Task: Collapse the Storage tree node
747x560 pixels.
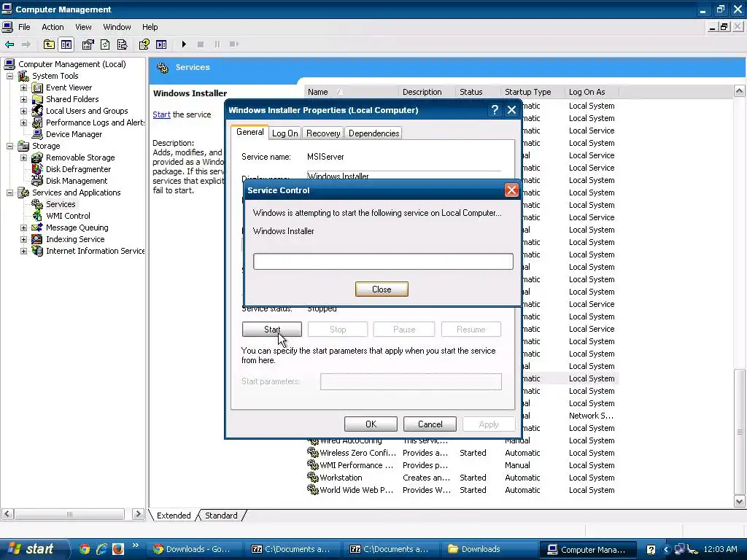Action: coord(9,146)
